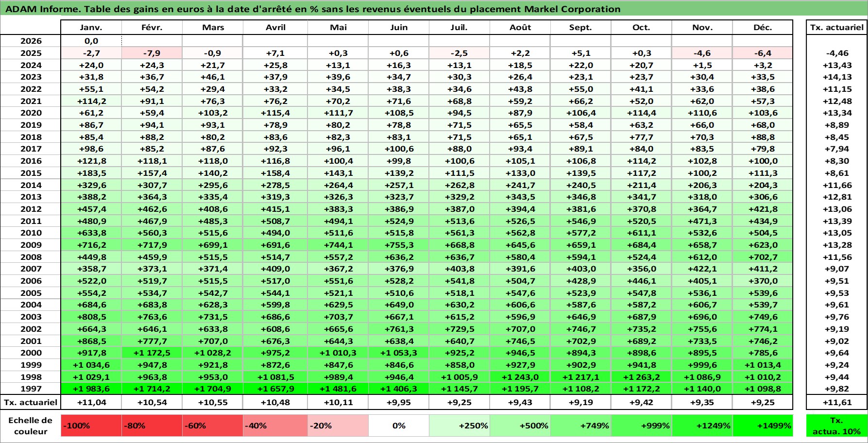Click the -100% red color swatch
The width and height of the screenshot is (868, 443).
pos(91,426)
